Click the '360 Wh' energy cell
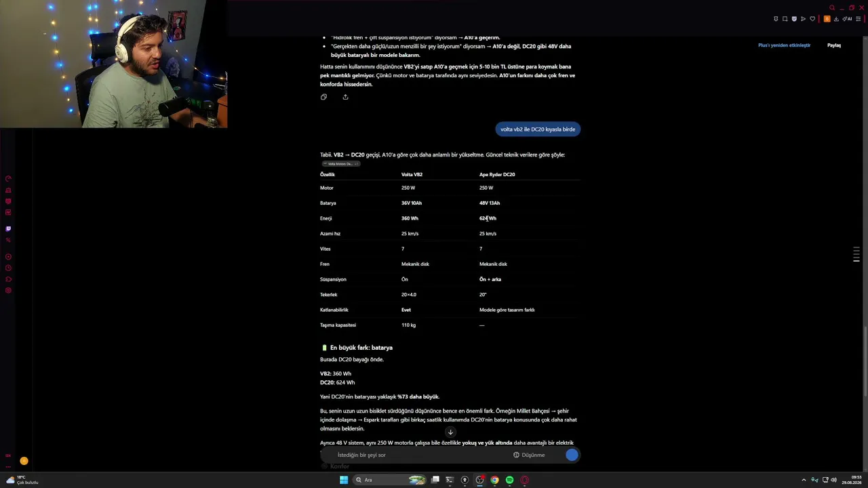 point(410,218)
